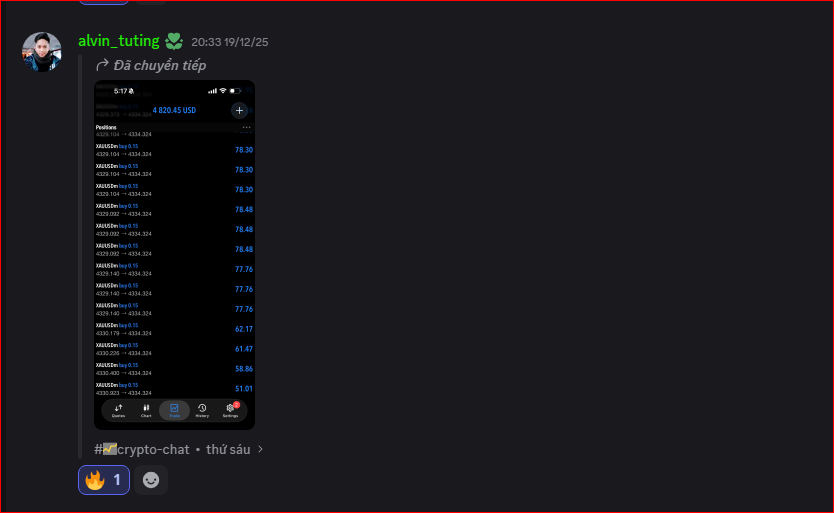Click the Quotes icon in the phone screenshot
The height and width of the screenshot is (513, 834).
tap(118, 410)
